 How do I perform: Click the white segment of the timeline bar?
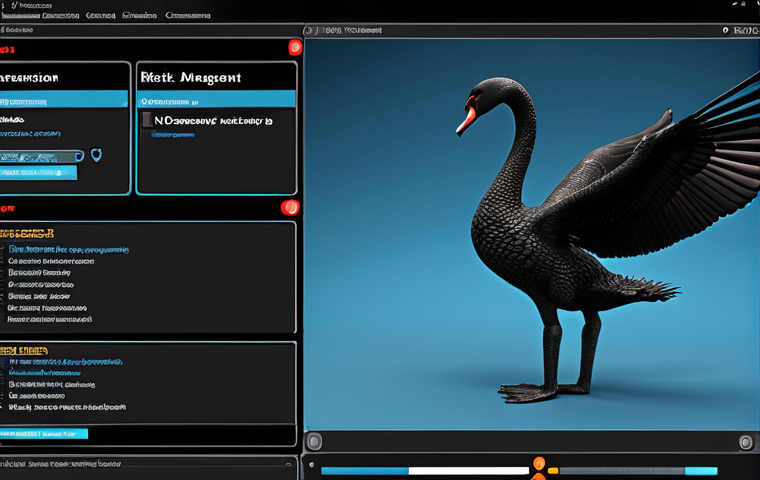[469, 471]
